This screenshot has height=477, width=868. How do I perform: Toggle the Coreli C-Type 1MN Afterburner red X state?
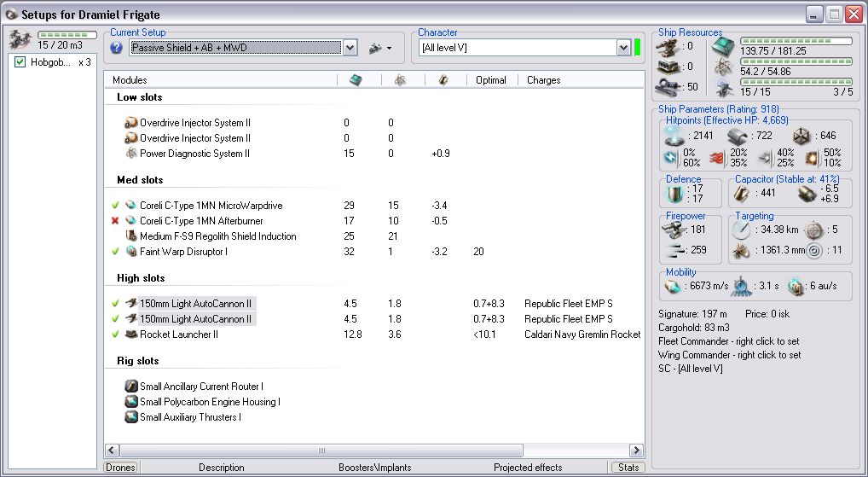click(115, 220)
